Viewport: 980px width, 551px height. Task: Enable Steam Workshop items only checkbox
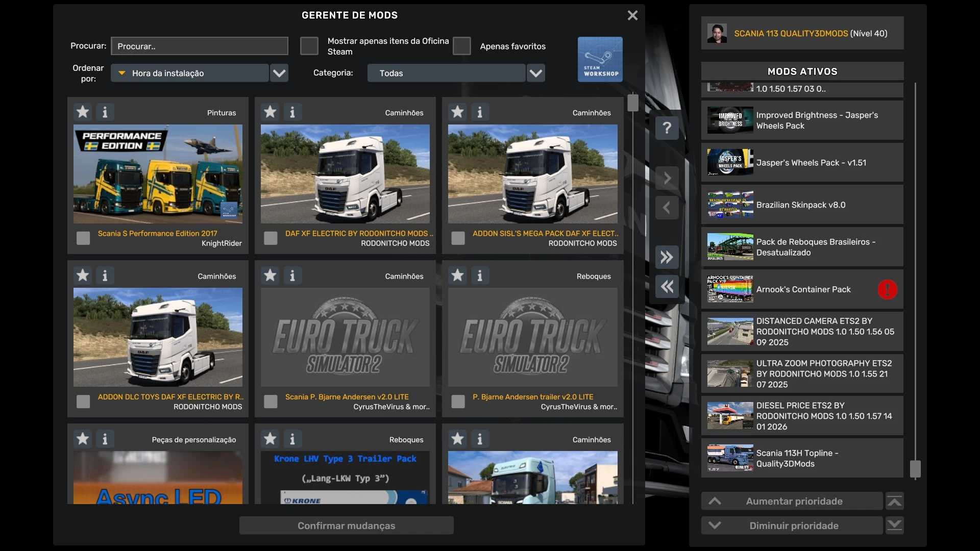pyautogui.click(x=309, y=46)
